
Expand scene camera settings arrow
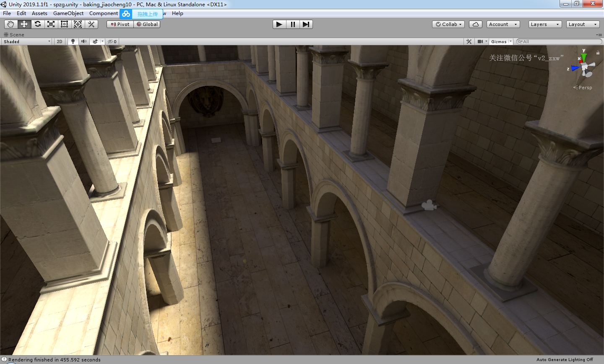[487, 41]
